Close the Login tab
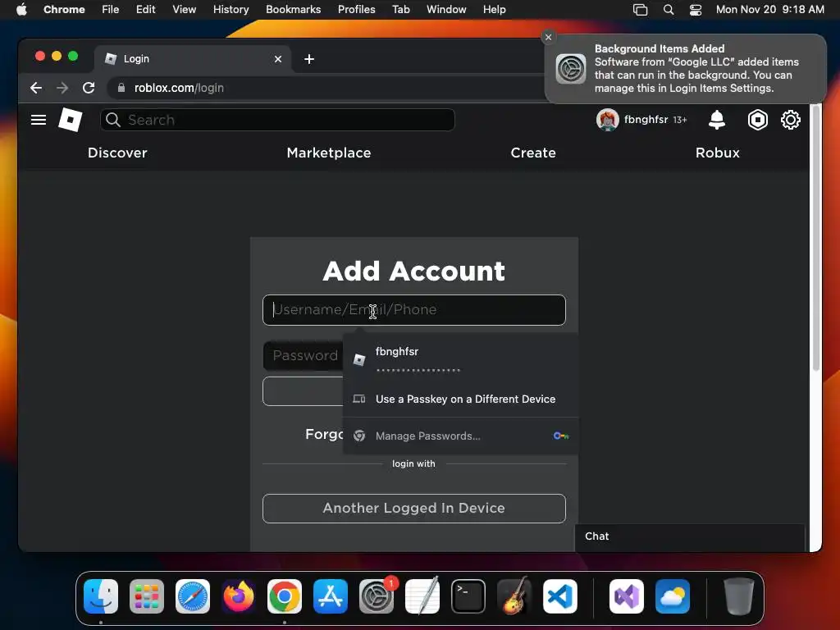Screen dimensions: 840x630 click(x=278, y=59)
